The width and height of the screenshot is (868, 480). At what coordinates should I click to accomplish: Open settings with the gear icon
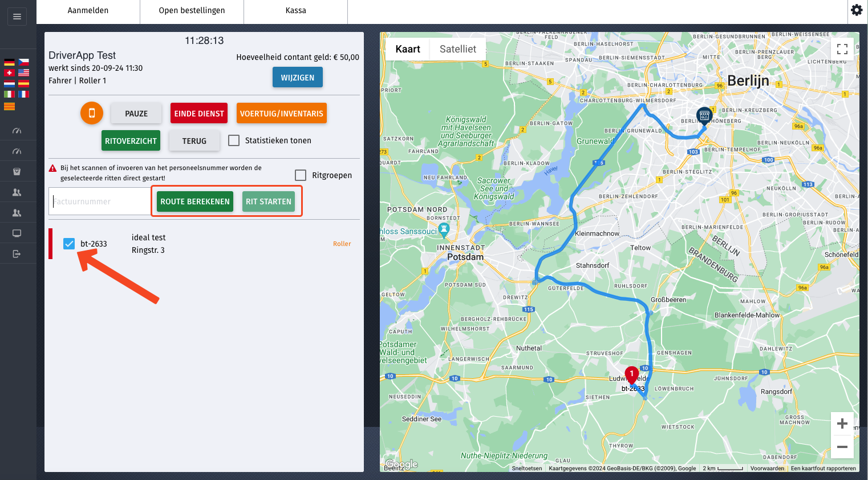coord(857,10)
